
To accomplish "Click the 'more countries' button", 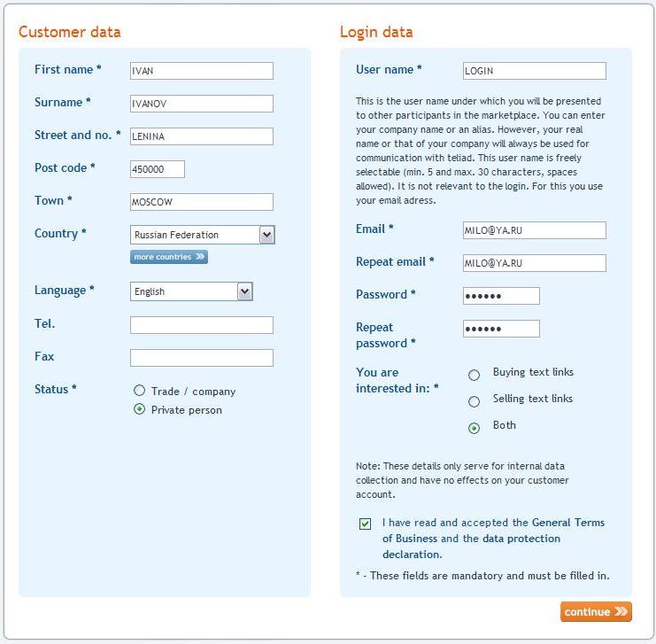I will pos(169,257).
